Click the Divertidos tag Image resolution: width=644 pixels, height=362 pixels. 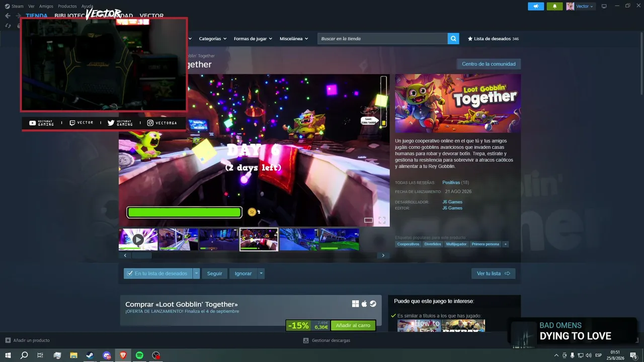pos(433,244)
